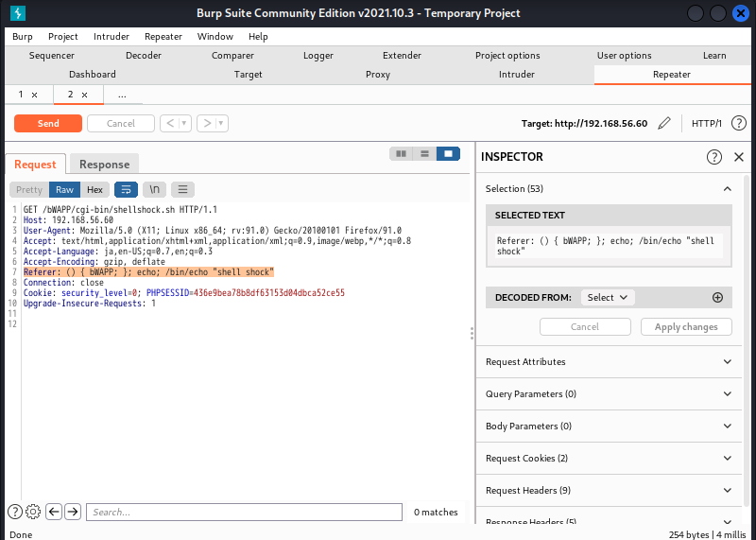
Task: Open search help icon at bottom left
Action: tap(15, 512)
